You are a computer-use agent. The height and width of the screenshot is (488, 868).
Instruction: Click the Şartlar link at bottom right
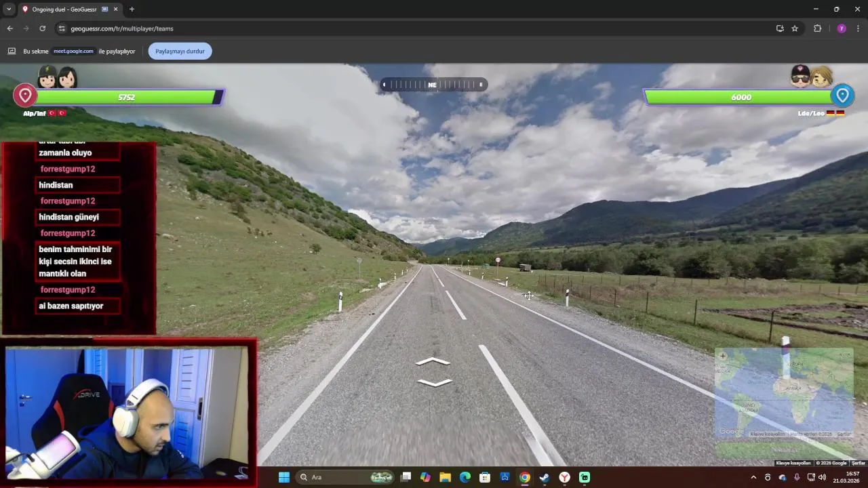coord(859,463)
